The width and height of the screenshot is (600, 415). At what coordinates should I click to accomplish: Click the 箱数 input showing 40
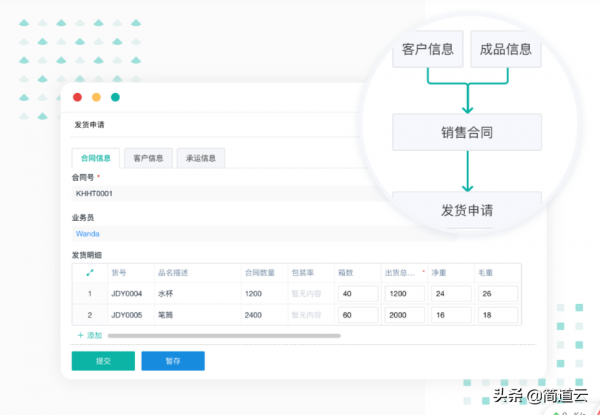point(357,294)
